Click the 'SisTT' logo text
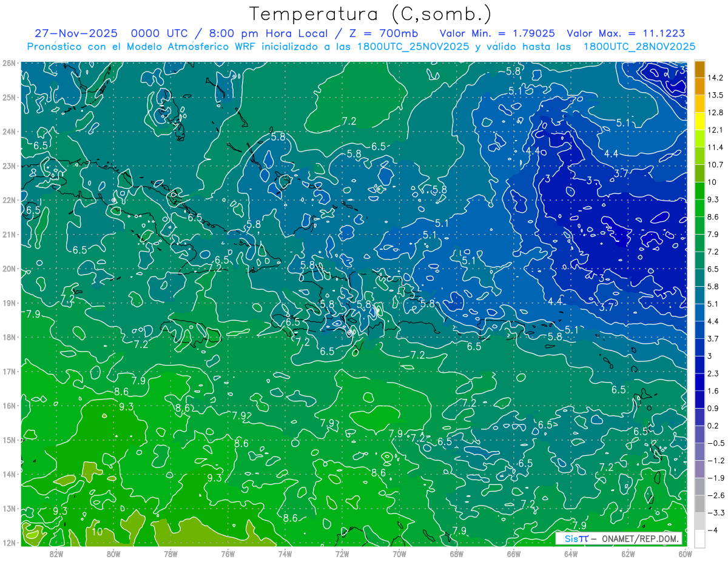The height and width of the screenshot is (562, 728). 576,538
